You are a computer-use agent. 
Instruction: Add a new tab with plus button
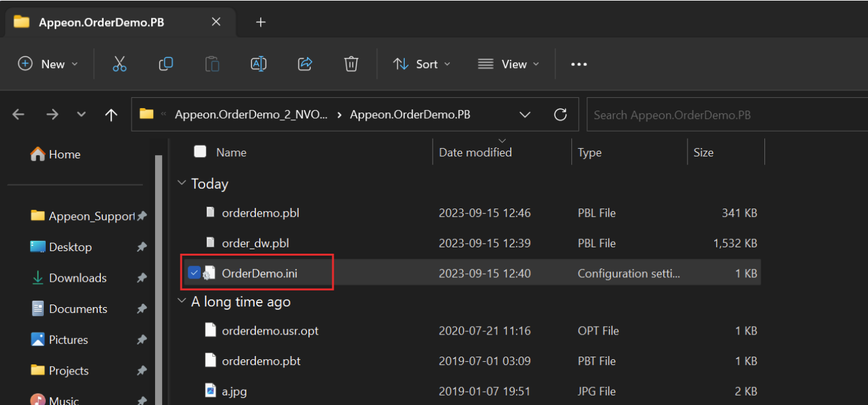pos(261,22)
